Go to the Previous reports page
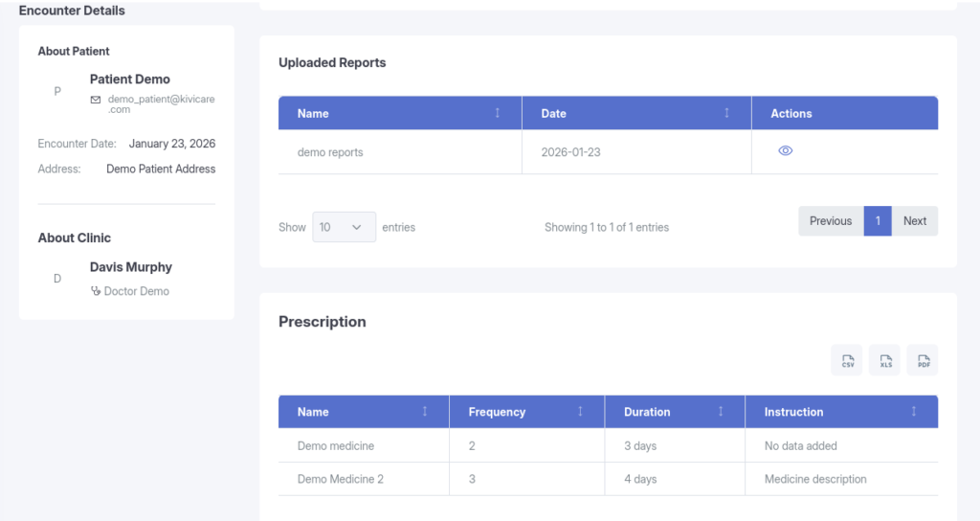The width and height of the screenshot is (980, 521). (830, 221)
